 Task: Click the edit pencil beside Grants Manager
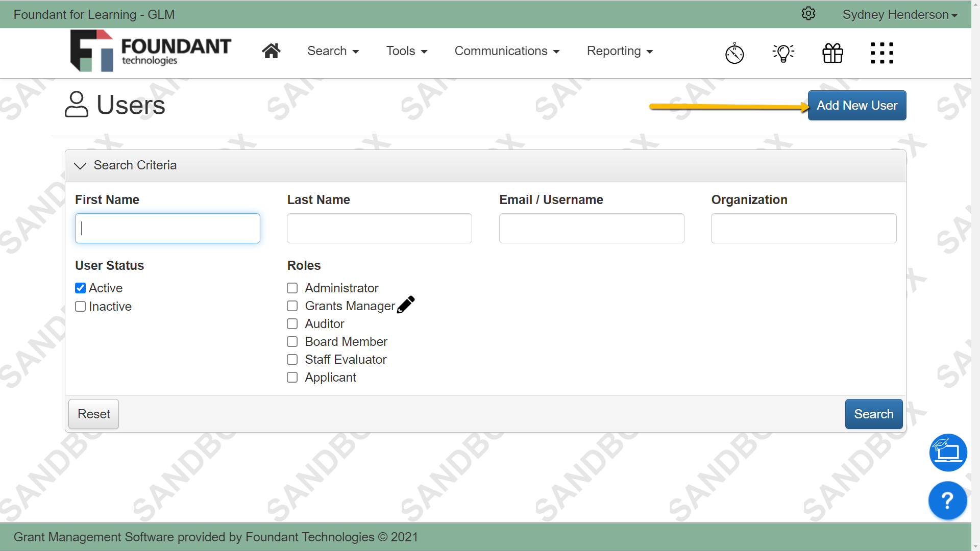[x=406, y=304]
